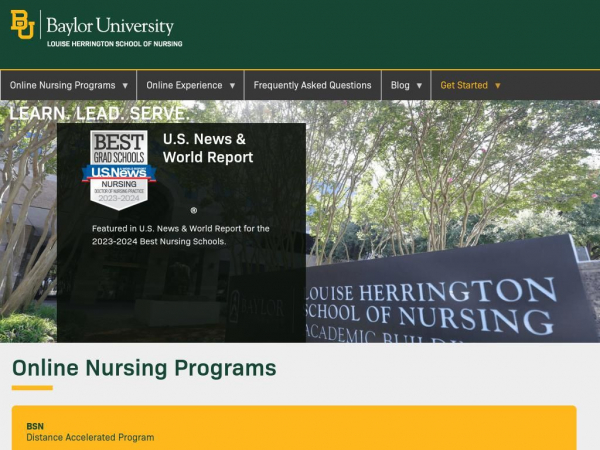Expand the Online Nursing Programs dropdown arrow

point(125,86)
